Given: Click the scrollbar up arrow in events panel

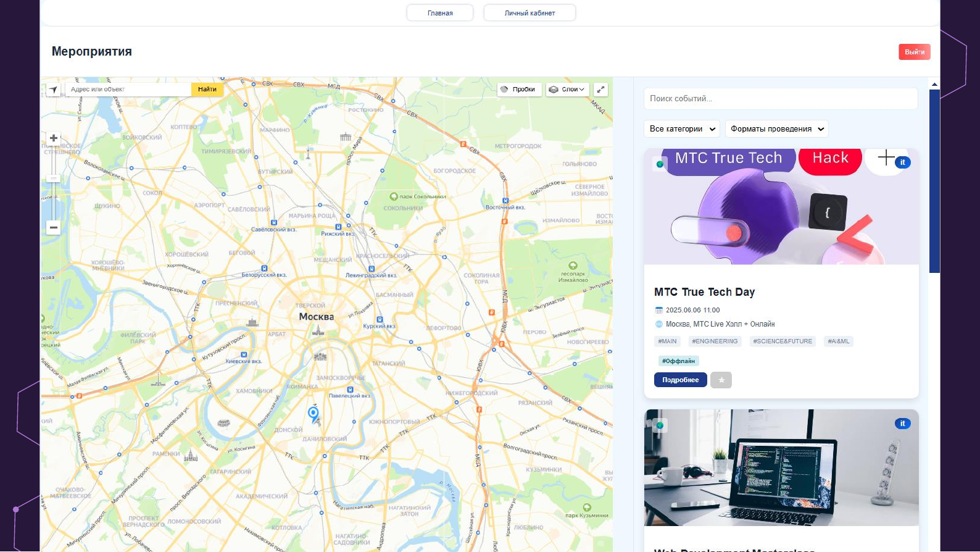Looking at the screenshot, I should [934, 84].
